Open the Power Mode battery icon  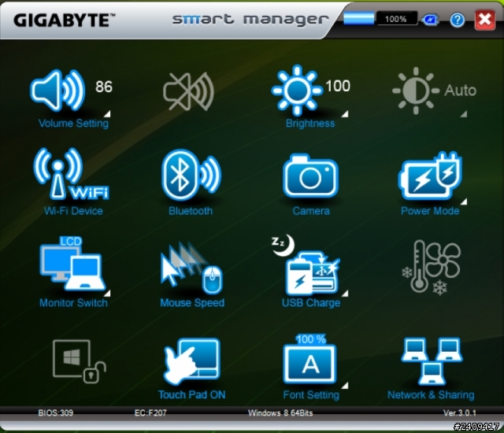coord(431,176)
